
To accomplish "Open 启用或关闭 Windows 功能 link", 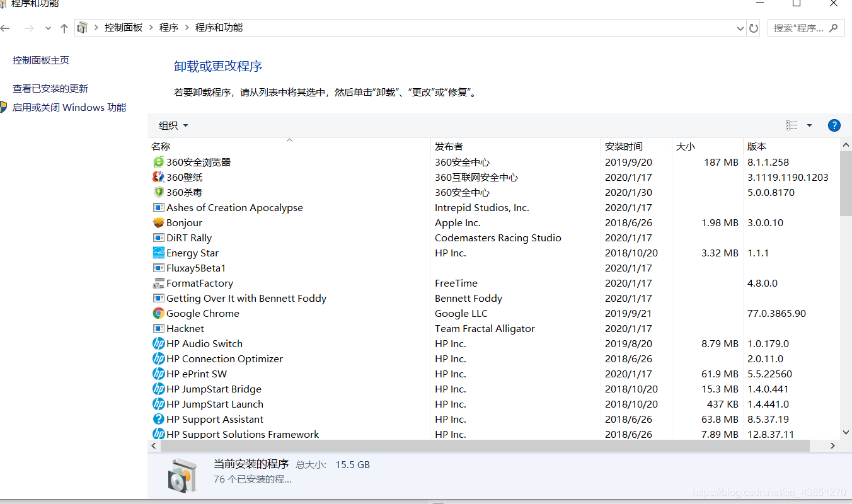I will [69, 108].
